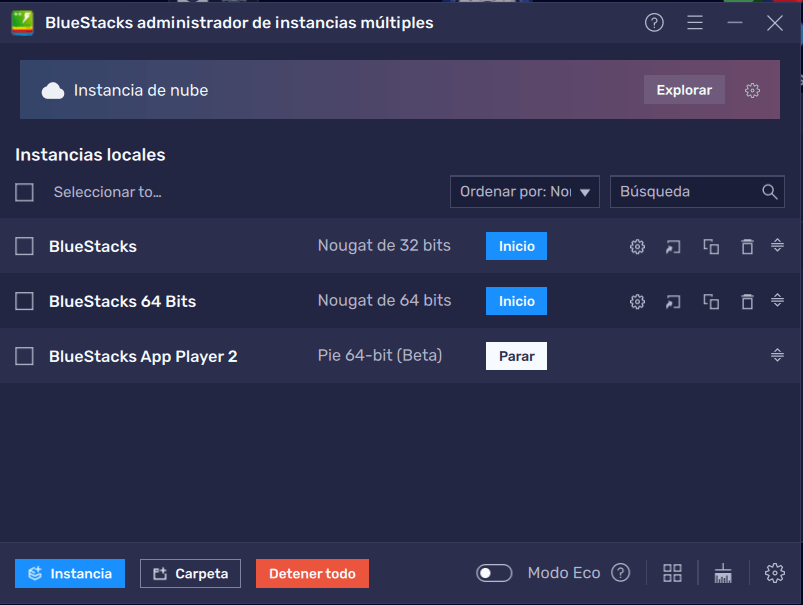Check the BlueStacks 64 Bits checkbox
This screenshot has height=605, width=803.
pos(24,301)
